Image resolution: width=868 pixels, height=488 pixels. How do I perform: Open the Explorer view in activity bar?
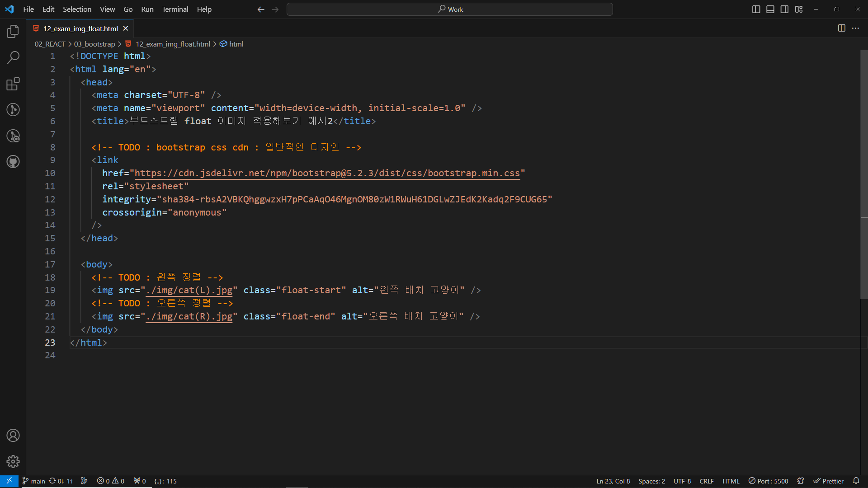click(x=13, y=31)
